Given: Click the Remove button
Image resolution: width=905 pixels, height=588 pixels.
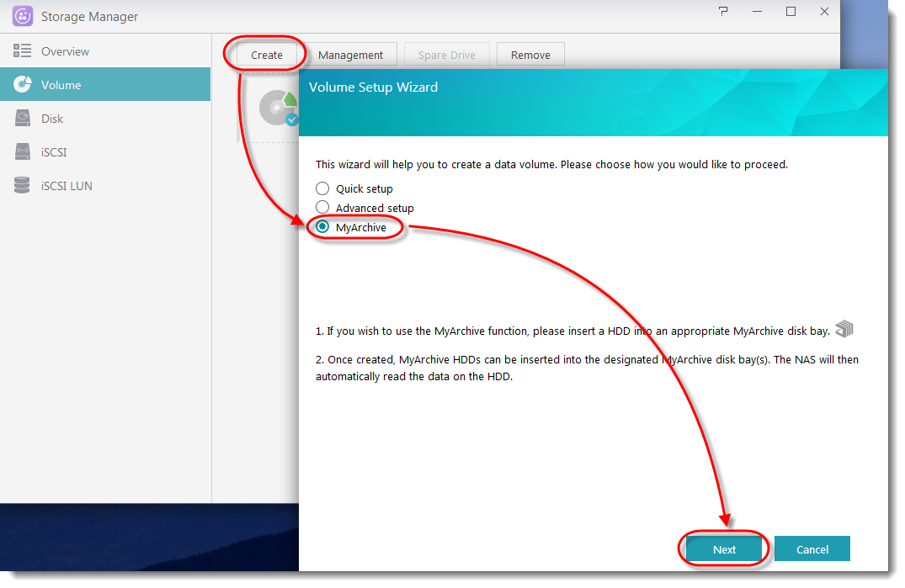Looking at the screenshot, I should click(x=530, y=55).
